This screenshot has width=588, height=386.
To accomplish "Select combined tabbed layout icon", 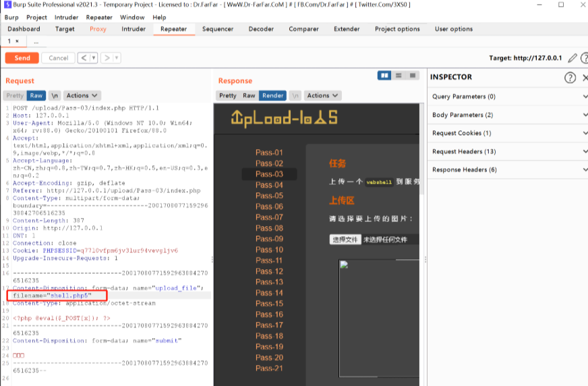I will [413, 76].
